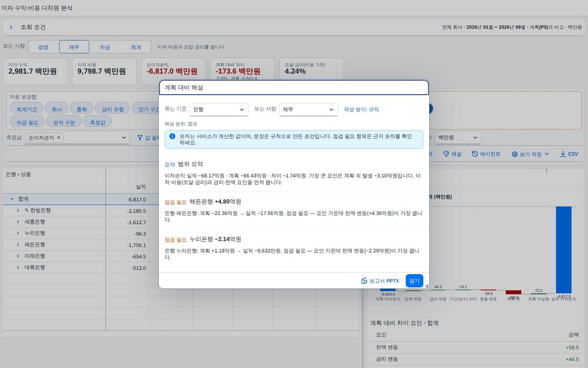Click the 에이전트 history icon

point(475,154)
